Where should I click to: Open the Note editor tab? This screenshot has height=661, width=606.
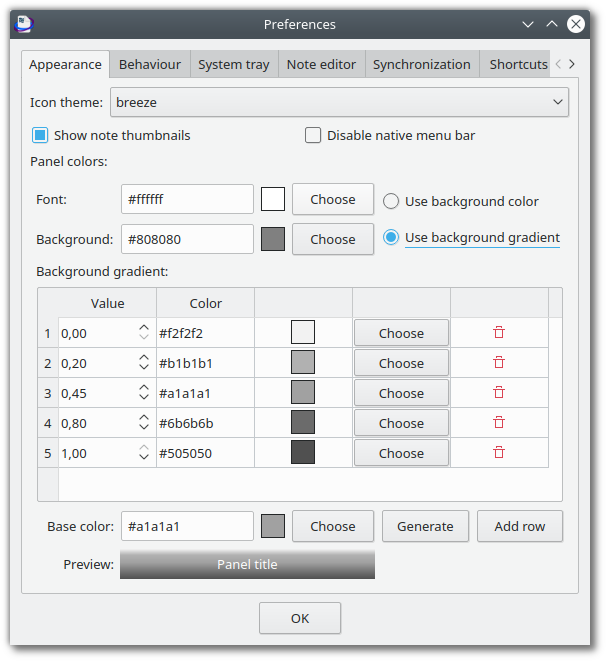point(321,64)
